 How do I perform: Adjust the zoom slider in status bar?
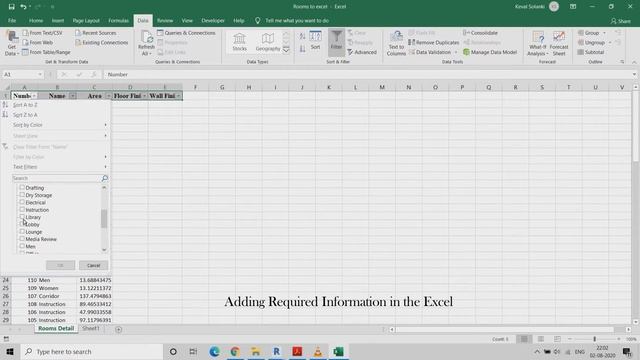[594, 339]
